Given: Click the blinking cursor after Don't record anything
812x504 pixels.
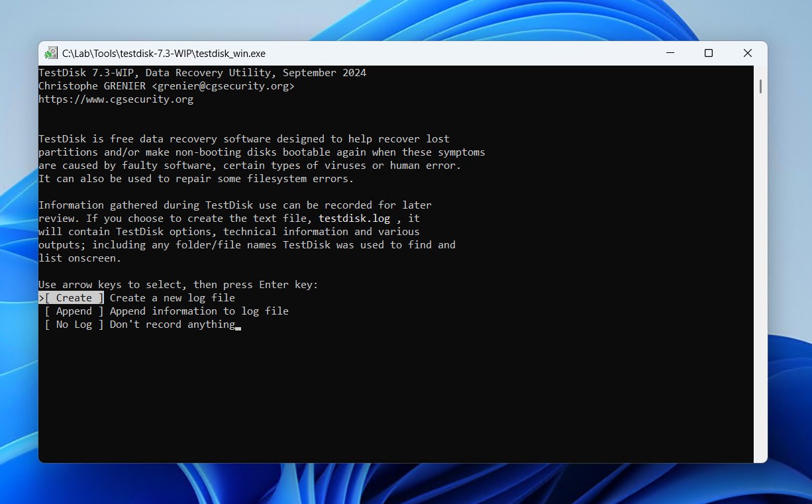Looking at the screenshot, I should click(238, 326).
